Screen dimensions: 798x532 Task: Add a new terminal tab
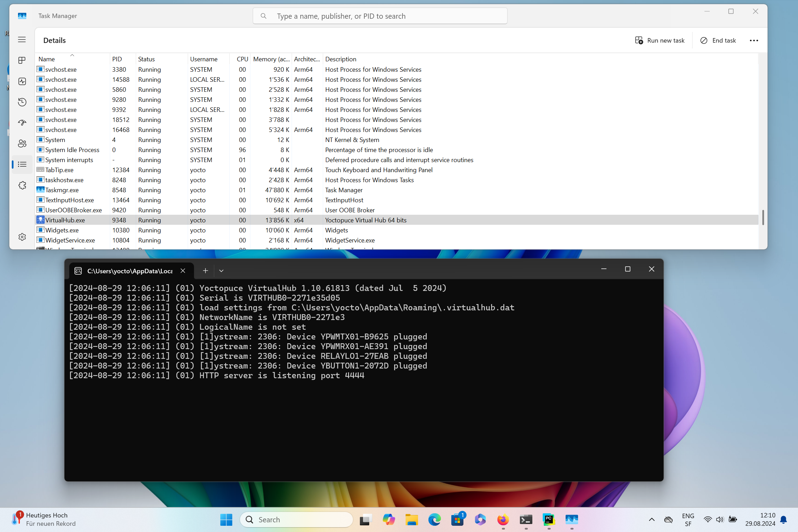tap(205, 271)
